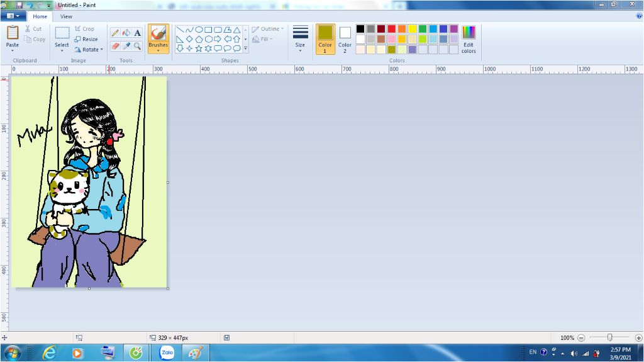The image size is (644, 362).
Task: Open Edit colors dialog
Action: (x=469, y=39)
